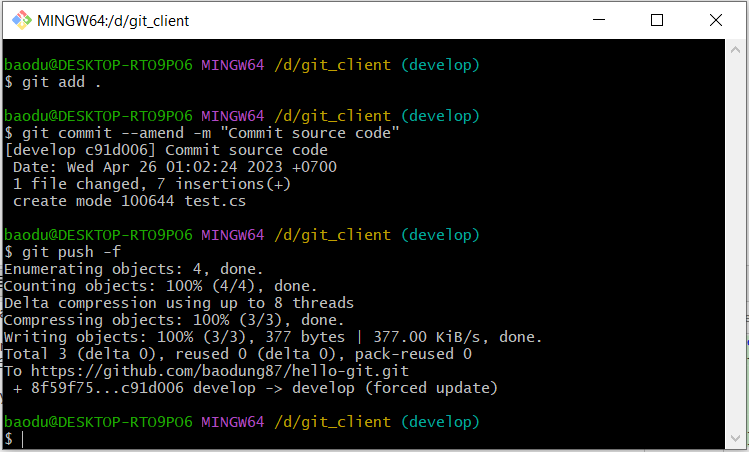Maximize the MINGW64 terminal window
The height and width of the screenshot is (452, 749).
tap(657, 20)
